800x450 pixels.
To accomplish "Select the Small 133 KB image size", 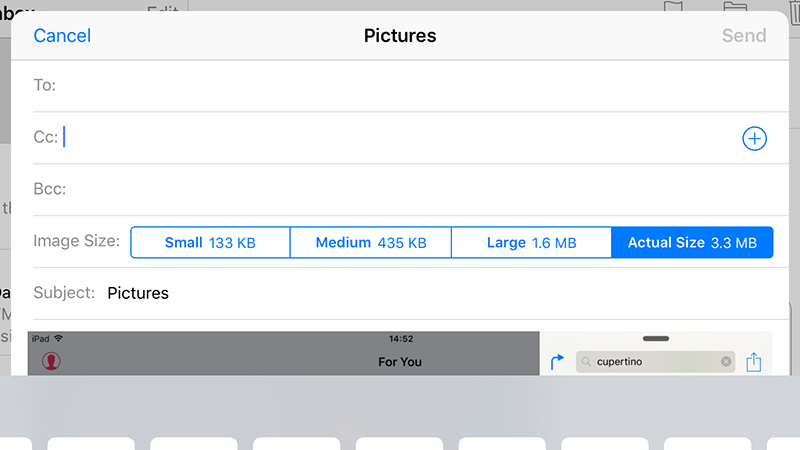I will [x=210, y=242].
